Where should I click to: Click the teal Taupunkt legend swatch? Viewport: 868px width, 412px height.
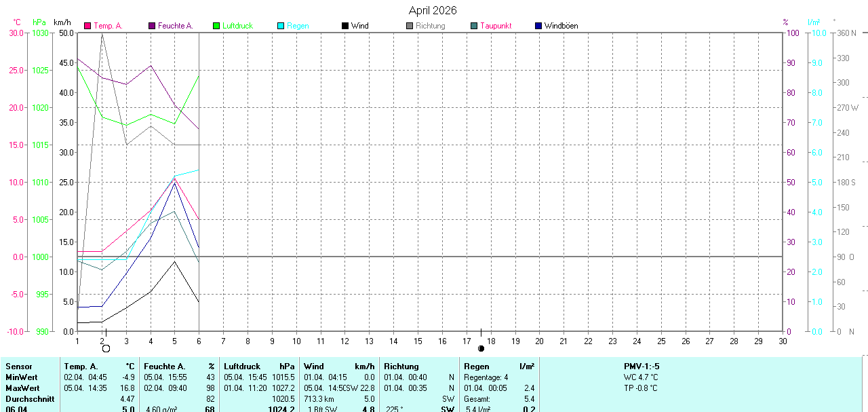474,26
